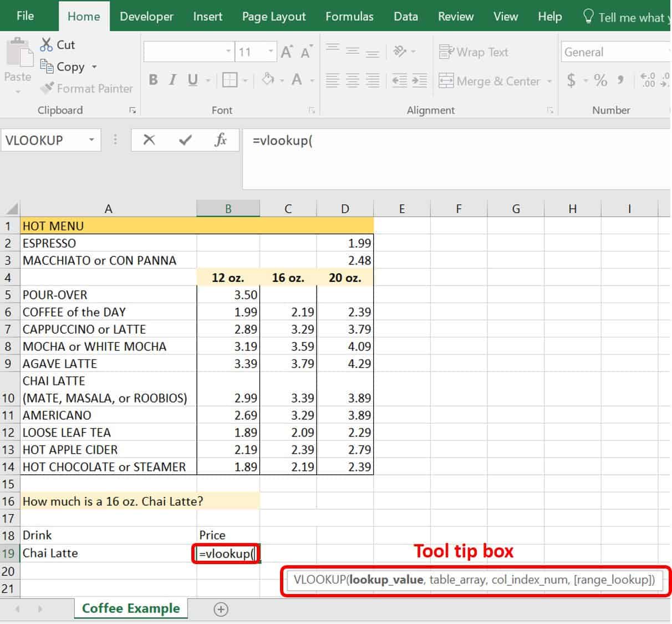
Task: Open the Page Layout tab
Action: pyautogui.click(x=274, y=17)
